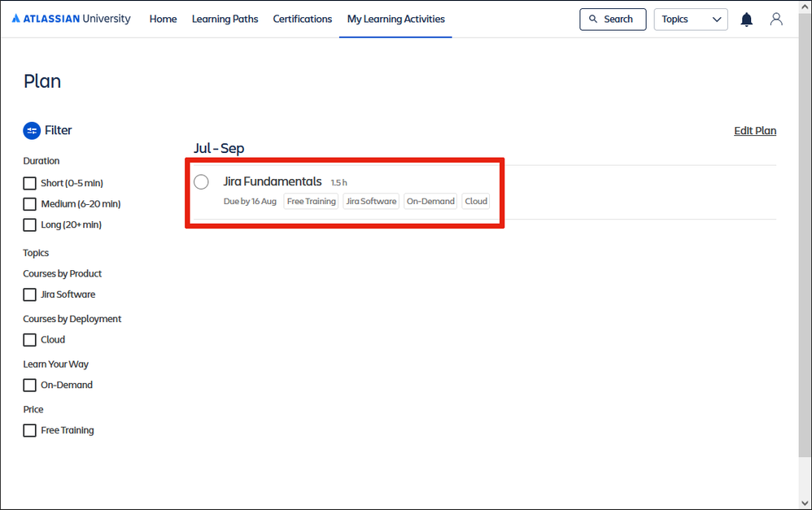The height and width of the screenshot is (510, 812).
Task: Mark Jira Fundamentals as complete
Action: click(x=201, y=181)
